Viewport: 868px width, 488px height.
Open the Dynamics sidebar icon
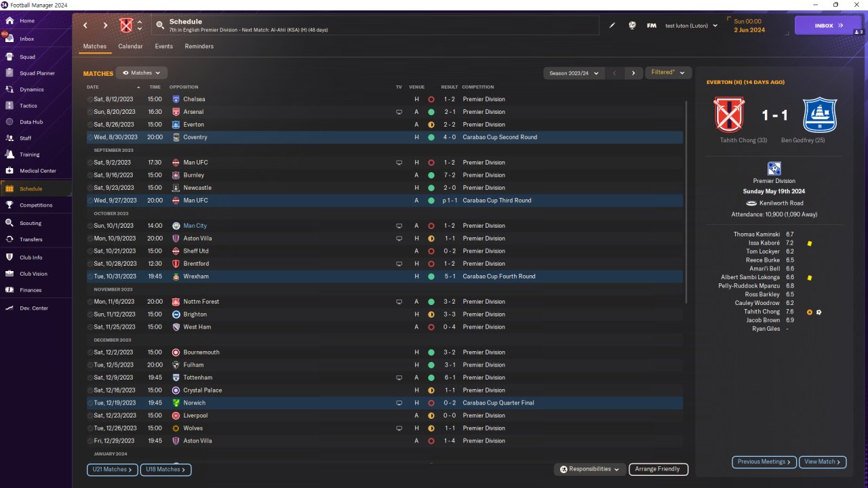pyautogui.click(x=9, y=89)
